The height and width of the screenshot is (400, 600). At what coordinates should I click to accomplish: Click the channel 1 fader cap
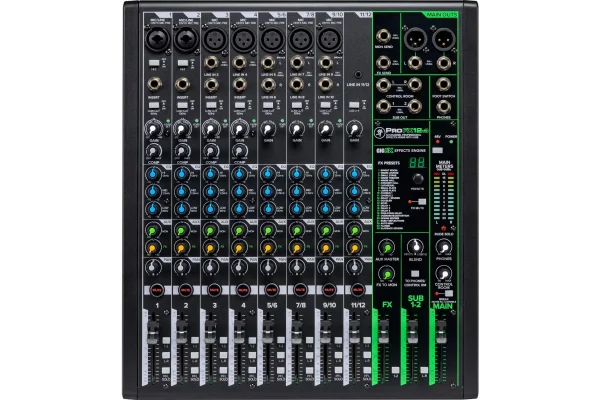(153, 331)
